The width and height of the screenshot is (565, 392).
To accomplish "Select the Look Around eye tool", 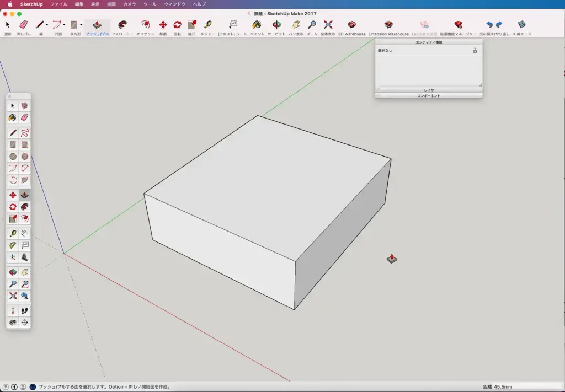I will point(13,323).
